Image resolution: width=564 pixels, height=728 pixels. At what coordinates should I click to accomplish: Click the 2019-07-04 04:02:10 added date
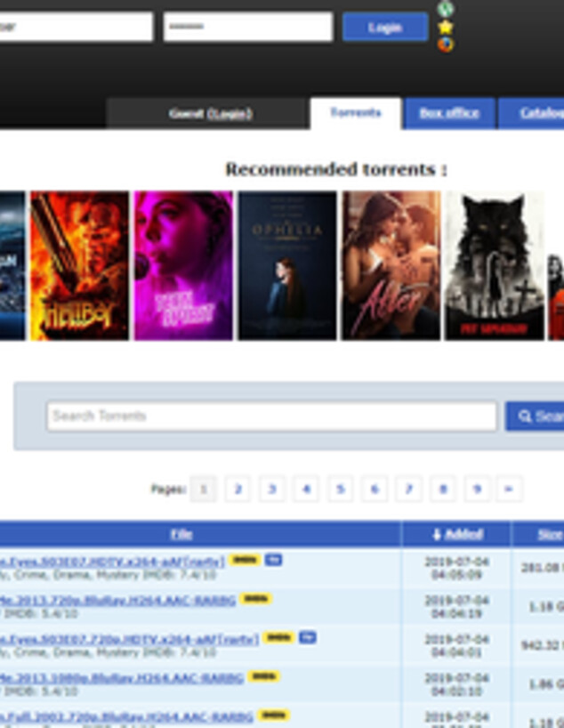coord(456,684)
